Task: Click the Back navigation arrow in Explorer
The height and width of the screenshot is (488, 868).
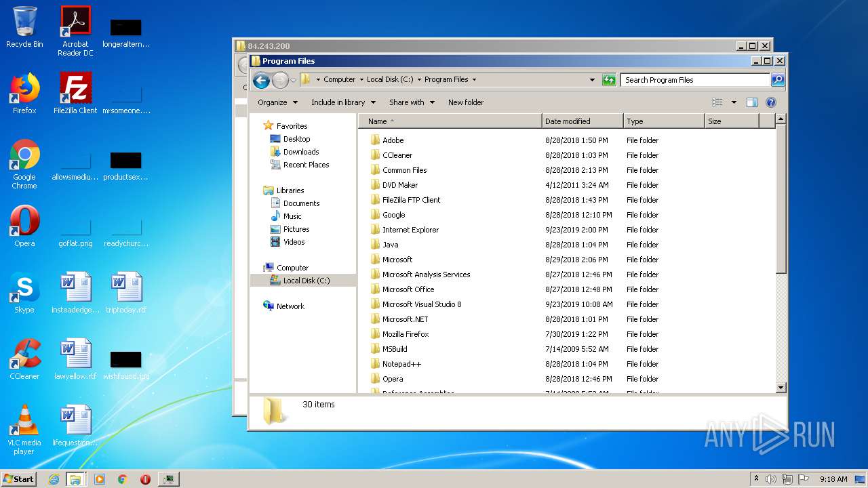Action: 261,81
